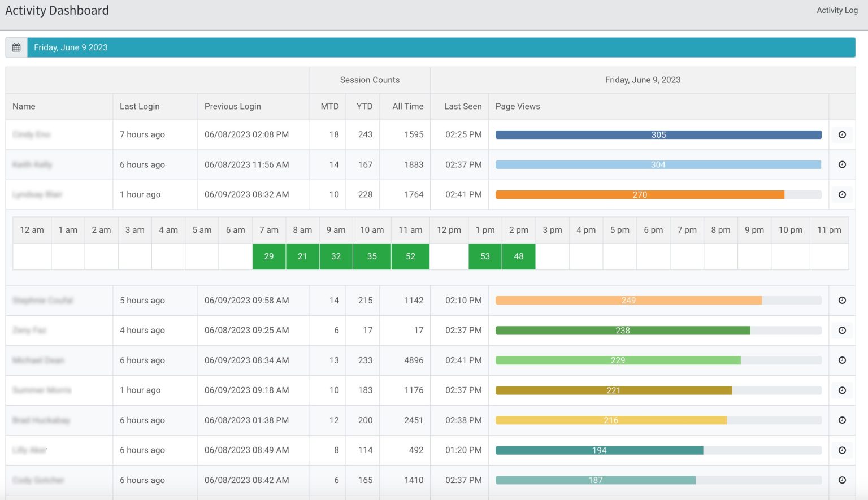Open the calendar date picker icon
This screenshot has width=868, height=500.
tap(16, 47)
